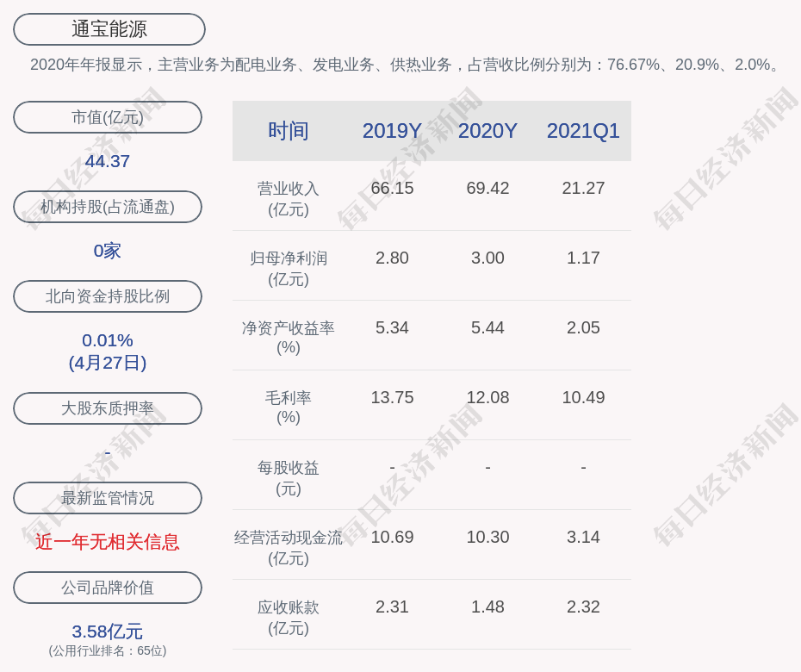
Task: Click the red 近一年无相关信息 text
Action: click(108, 542)
